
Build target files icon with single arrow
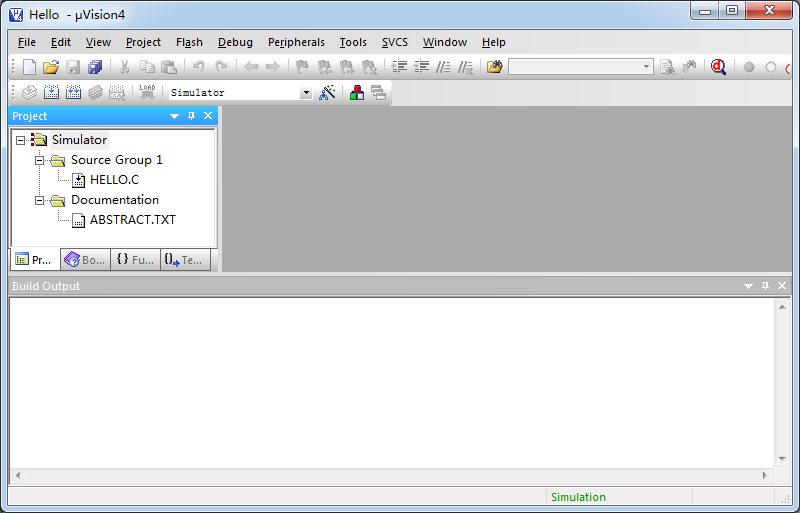pyautogui.click(x=52, y=92)
